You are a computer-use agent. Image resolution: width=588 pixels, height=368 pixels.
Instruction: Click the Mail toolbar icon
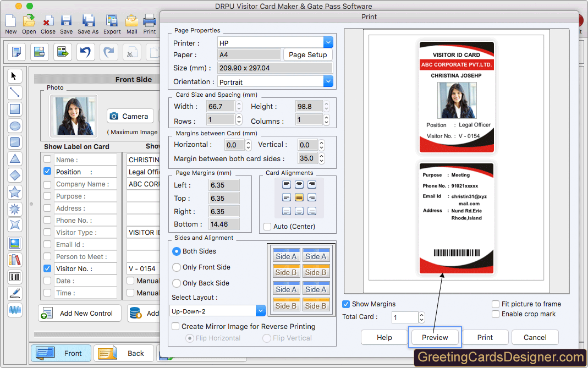[x=131, y=24]
